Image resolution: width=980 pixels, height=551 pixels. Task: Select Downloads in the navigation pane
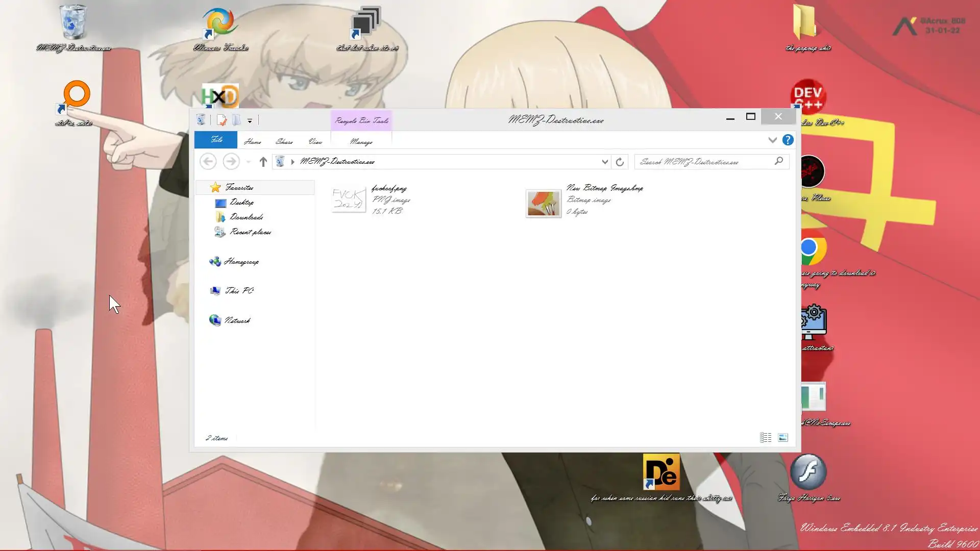click(246, 217)
